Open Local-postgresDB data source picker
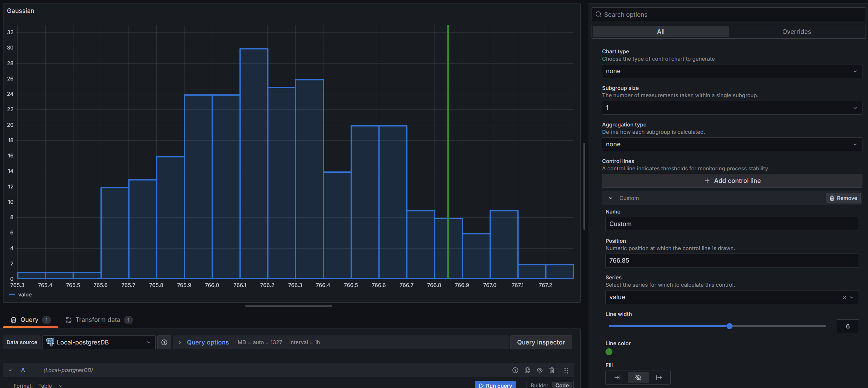The image size is (868, 388). (99, 342)
